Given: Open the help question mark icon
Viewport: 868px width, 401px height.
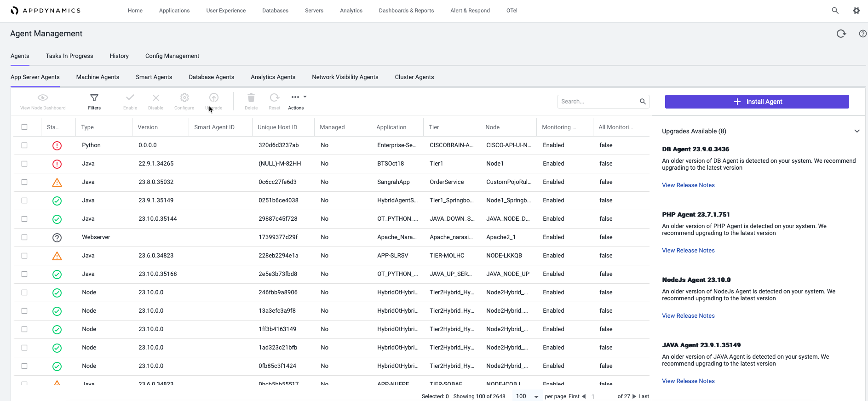Looking at the screenshot, I should [x=862, y=34].
